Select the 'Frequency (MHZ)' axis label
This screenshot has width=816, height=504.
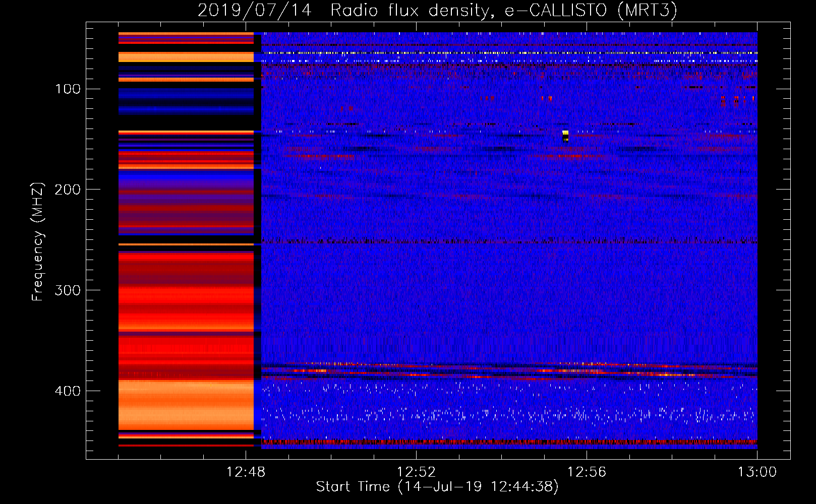[x=38, y=242]
